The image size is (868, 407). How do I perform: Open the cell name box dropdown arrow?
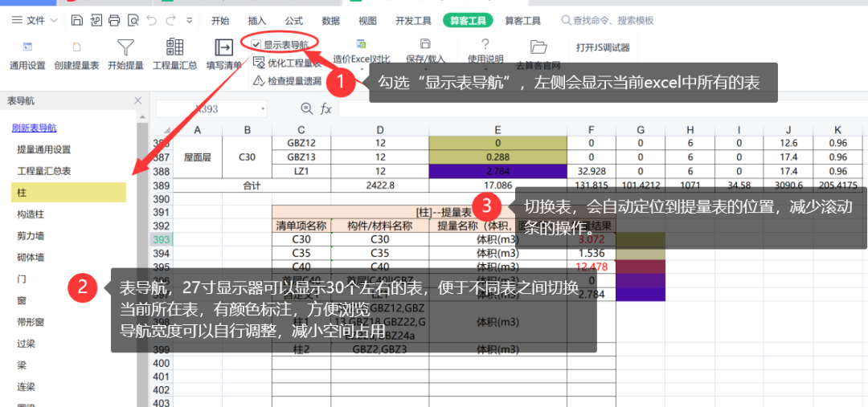263,108
